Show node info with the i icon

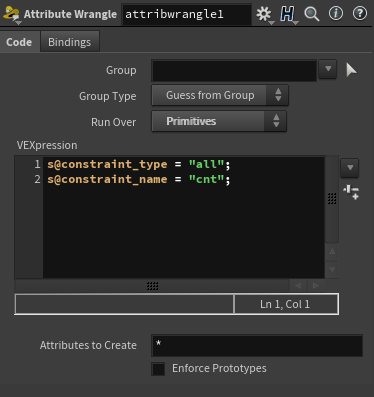pyautogui.click(x=336, y=14)
